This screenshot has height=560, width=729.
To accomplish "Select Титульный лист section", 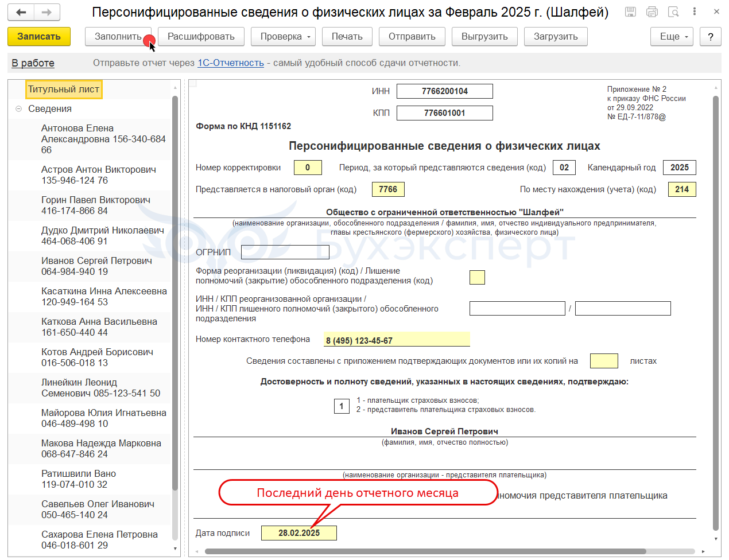I will coord(64,89).
